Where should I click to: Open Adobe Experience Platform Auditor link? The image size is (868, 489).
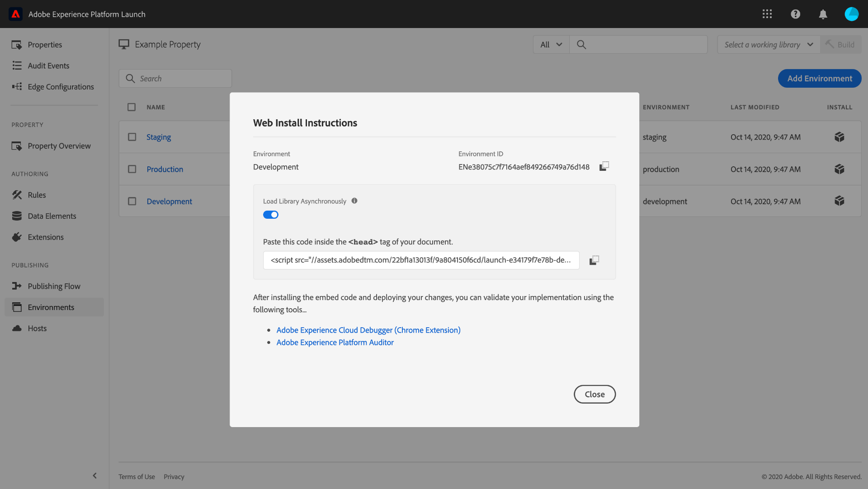335,342
